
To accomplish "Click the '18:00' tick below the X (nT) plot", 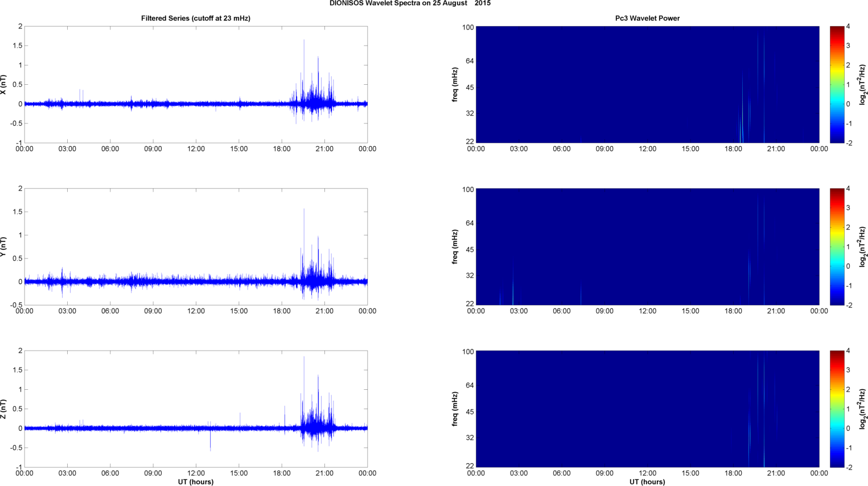I will click(282, 149).
